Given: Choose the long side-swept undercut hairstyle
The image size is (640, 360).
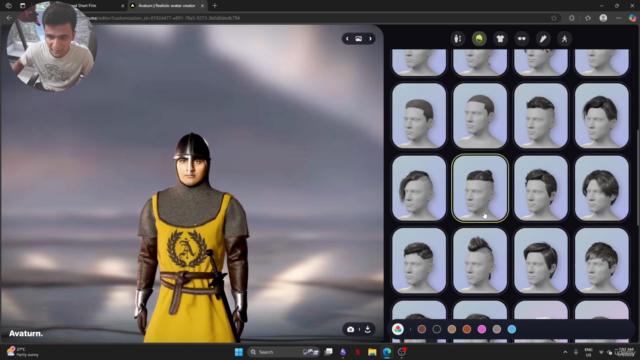Looking at the screenshot, I should [x=419, y=188].
